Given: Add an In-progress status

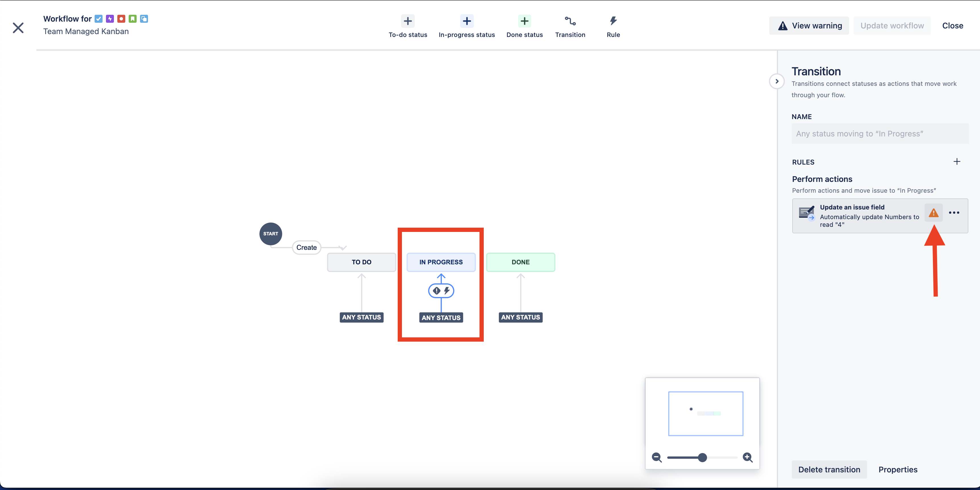Looking at the screenshot, I should coord(466,21).
